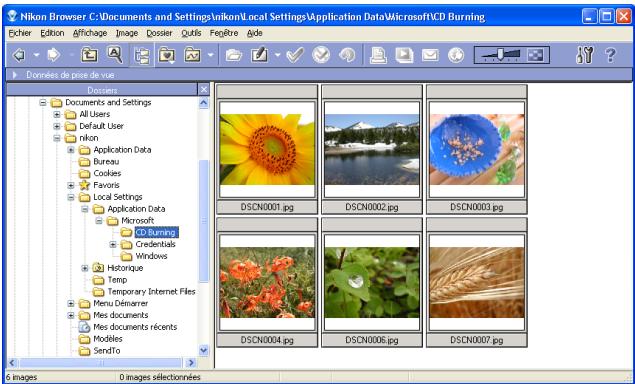Screen dimensions: 635x384
Task: Click the folder tree scroll down arrow
Action: (x=204, y=350)
